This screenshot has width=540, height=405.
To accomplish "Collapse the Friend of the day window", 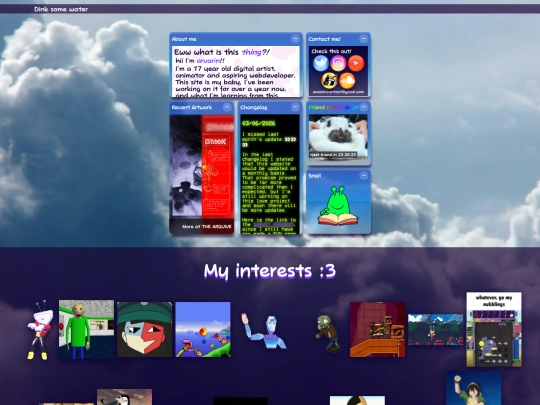I will pyautogui.click(x=363, y=107).
